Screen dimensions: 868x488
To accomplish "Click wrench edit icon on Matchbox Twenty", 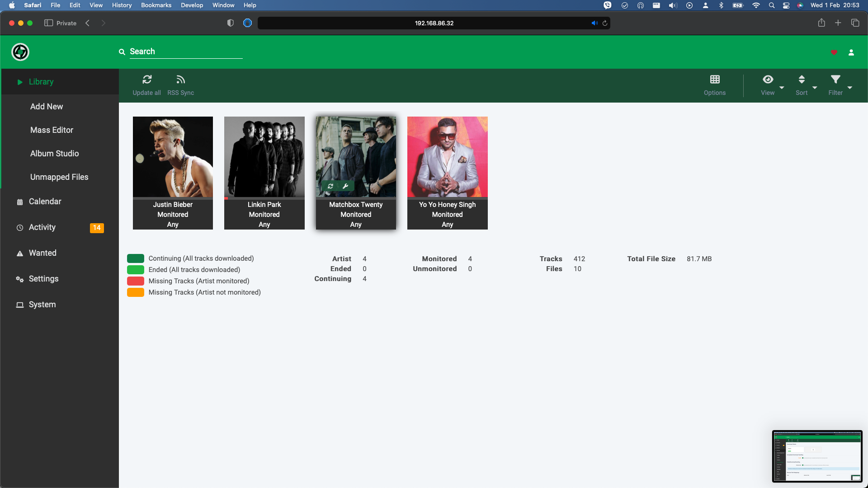I will coord(345,186).
